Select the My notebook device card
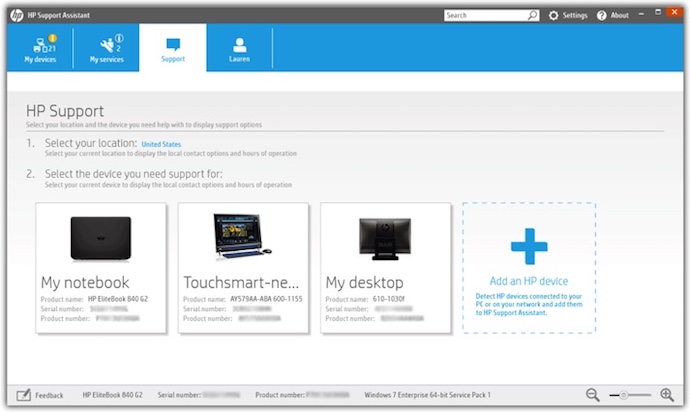Viewport: 691px width, 412px height. point(101,268)
